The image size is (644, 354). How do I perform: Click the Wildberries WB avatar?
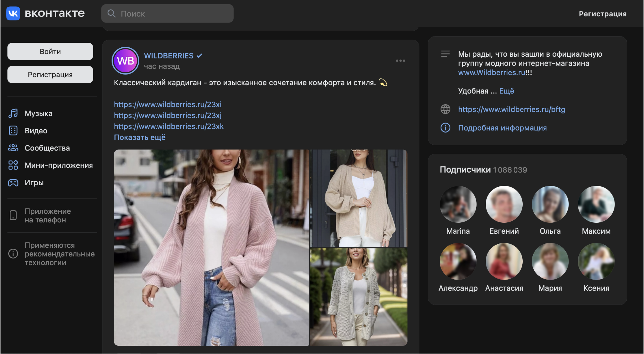[125, 61]
